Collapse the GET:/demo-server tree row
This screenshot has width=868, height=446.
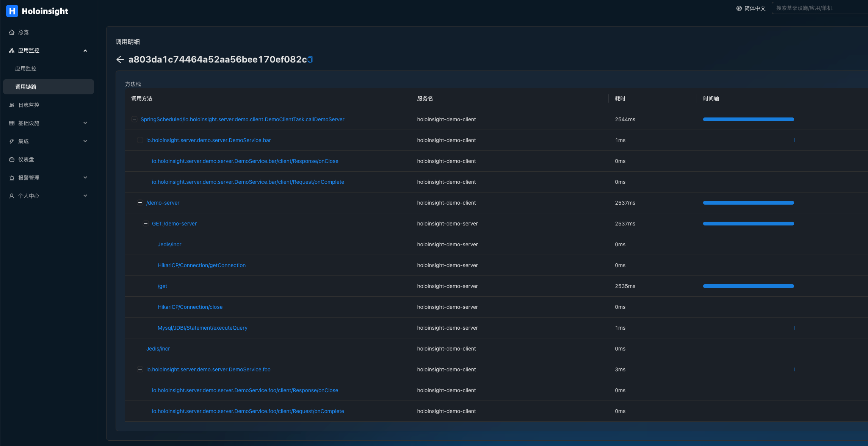pos(146,224)
